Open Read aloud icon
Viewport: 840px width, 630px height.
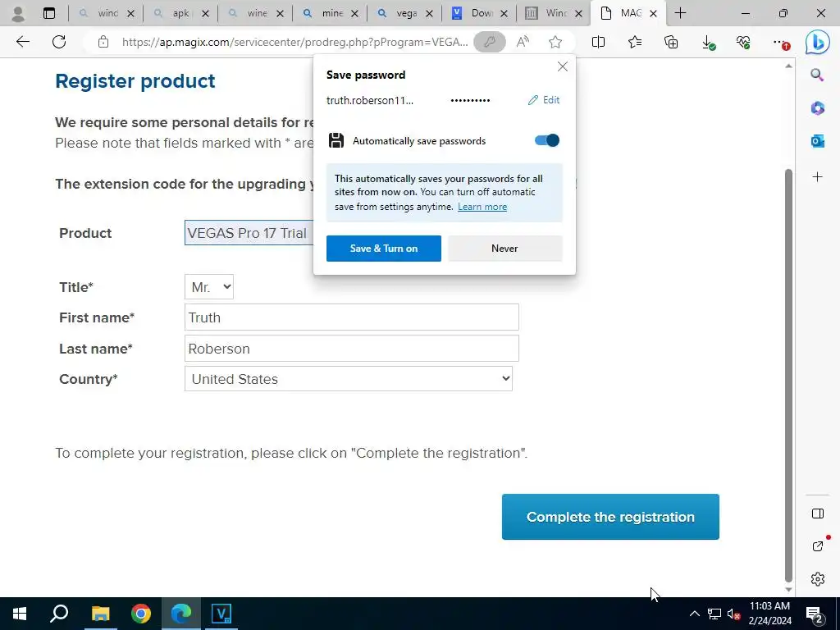(523, 42)
